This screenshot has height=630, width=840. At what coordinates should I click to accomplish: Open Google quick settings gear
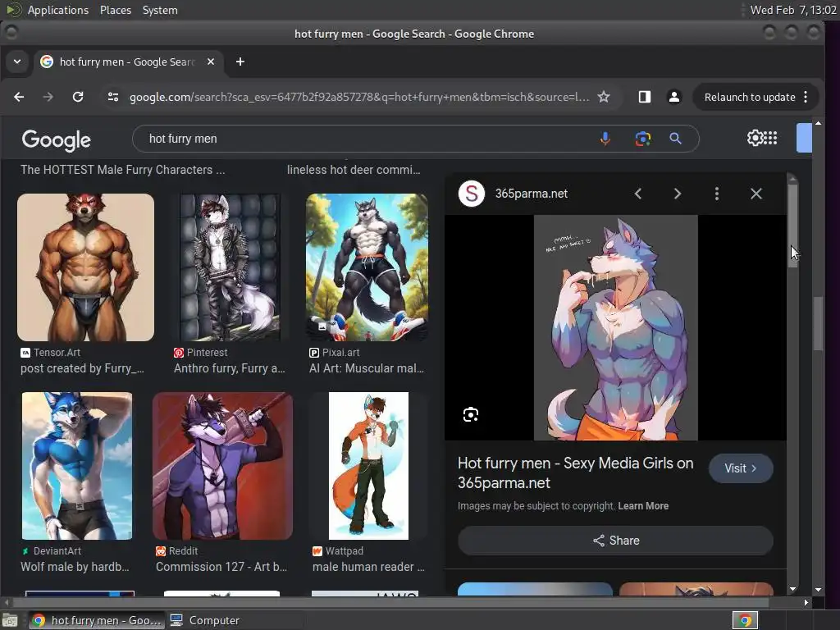point(755,138)
